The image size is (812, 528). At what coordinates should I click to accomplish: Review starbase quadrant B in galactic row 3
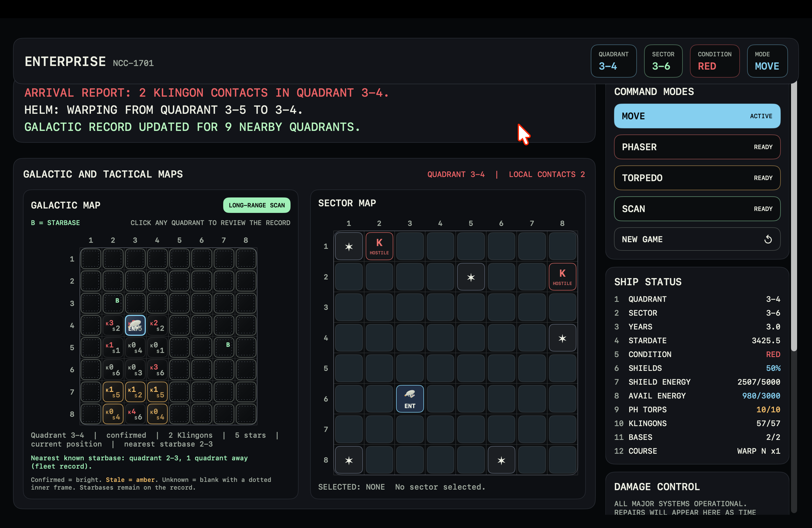[113, 303]
